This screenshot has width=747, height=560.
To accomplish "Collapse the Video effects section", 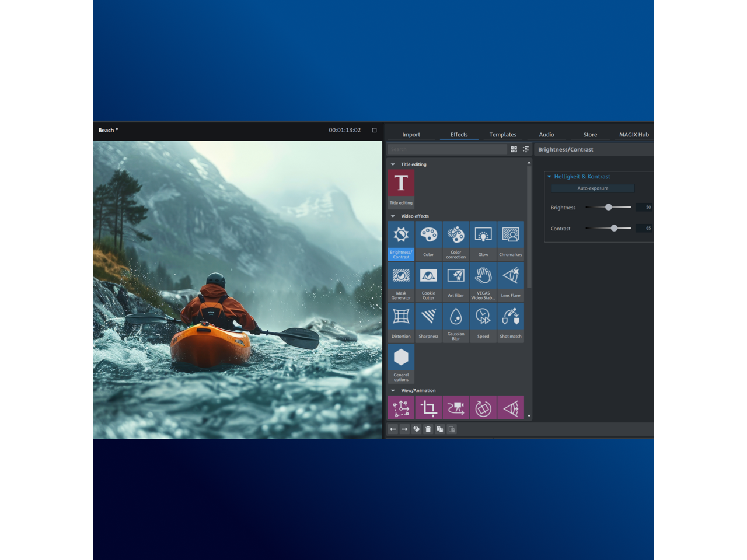I will (393, 216).
